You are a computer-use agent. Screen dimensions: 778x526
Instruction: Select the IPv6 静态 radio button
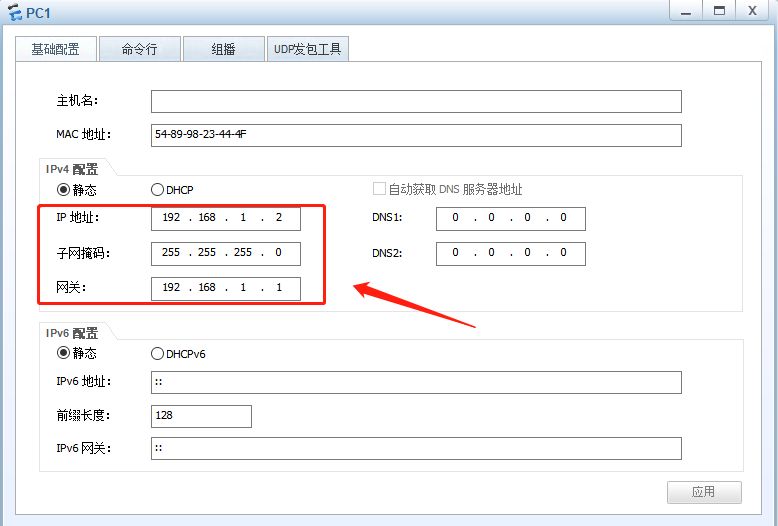63,353
